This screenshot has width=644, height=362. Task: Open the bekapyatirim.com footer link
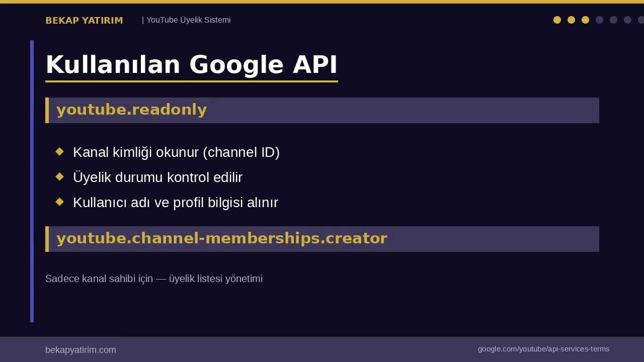80,350
